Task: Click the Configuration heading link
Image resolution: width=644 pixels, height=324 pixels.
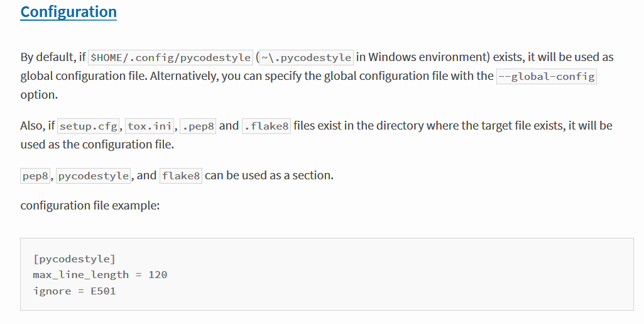Action: pyautogui.click(x=68, y=12)
